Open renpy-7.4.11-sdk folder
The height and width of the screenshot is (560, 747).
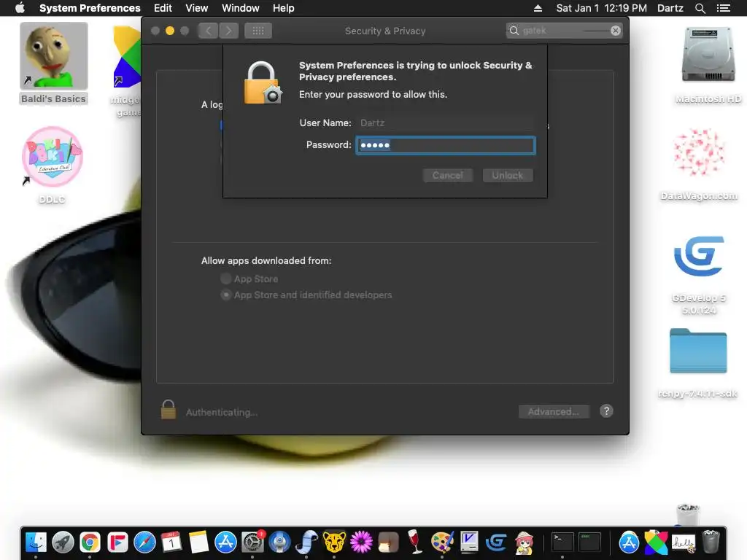(x=698, y=363)
